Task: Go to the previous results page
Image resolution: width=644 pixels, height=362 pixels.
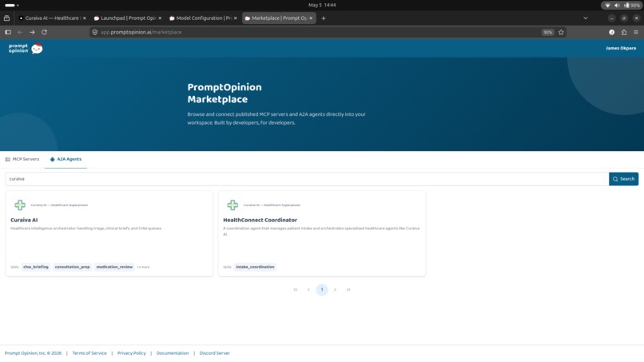Action: 308,290
